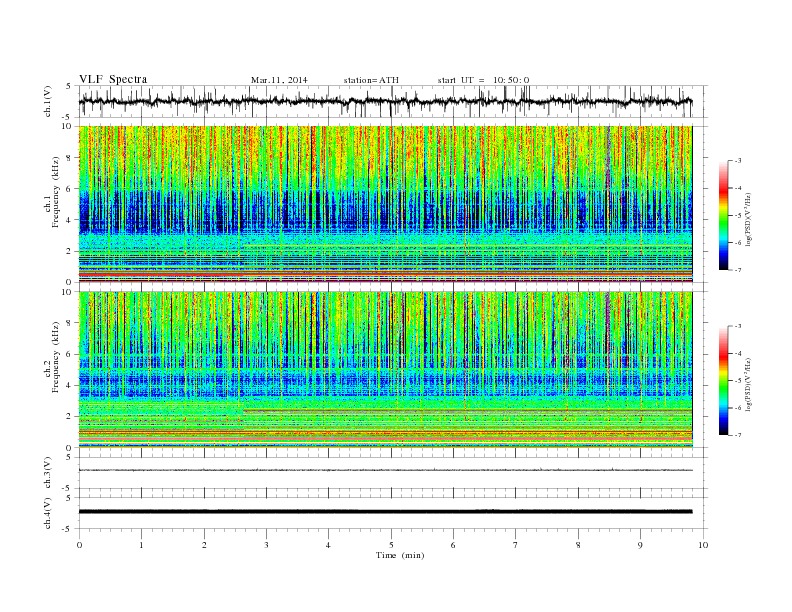The height and width of the screenshot is (612, 792).
Task: Click the thick ch.4 voltage trace
Action: click(385, 512)
